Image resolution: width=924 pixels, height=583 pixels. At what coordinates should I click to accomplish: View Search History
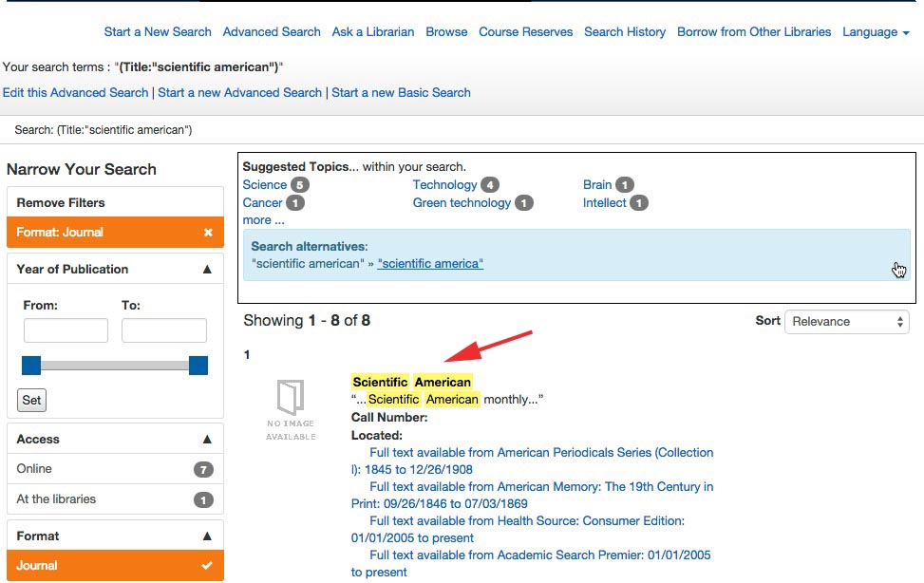625,32
